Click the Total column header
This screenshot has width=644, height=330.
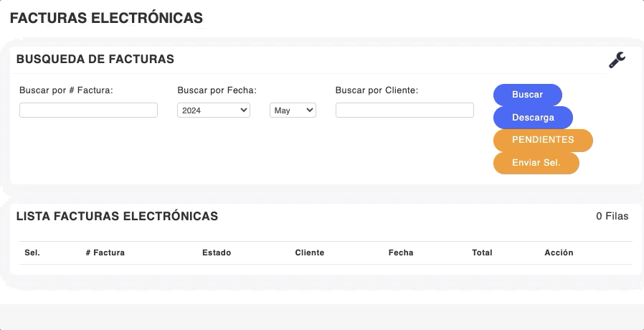[x=482, y=253]
